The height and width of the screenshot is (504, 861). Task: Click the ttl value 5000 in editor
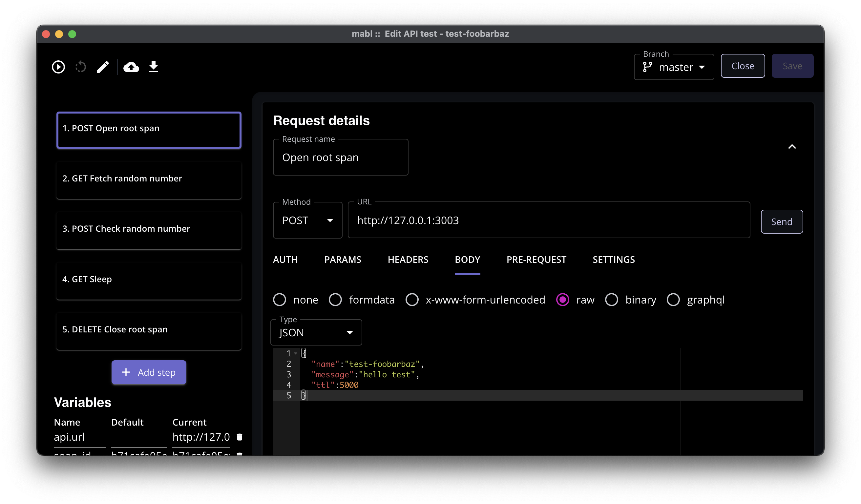(x=349, y=385)
